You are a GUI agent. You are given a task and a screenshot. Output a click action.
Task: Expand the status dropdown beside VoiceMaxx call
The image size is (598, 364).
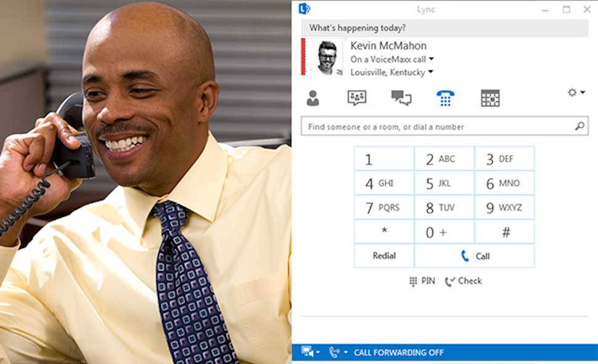click(432, 59)
